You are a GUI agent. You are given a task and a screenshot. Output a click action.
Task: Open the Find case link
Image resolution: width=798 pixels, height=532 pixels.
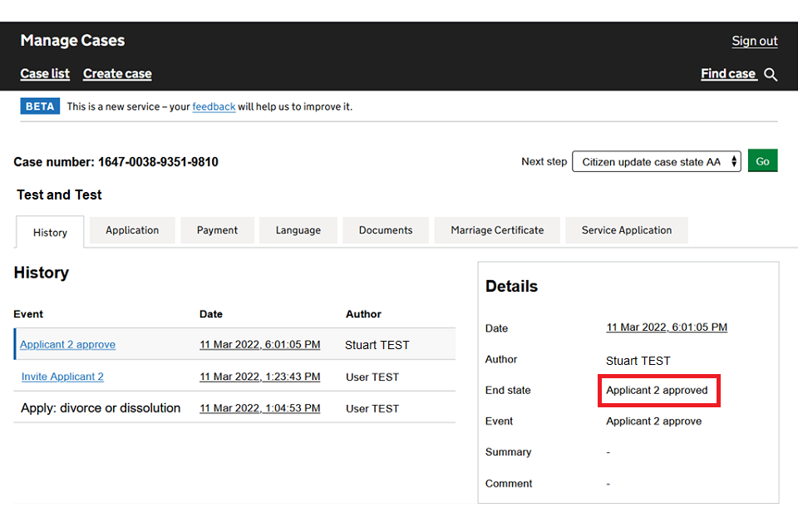728,74
